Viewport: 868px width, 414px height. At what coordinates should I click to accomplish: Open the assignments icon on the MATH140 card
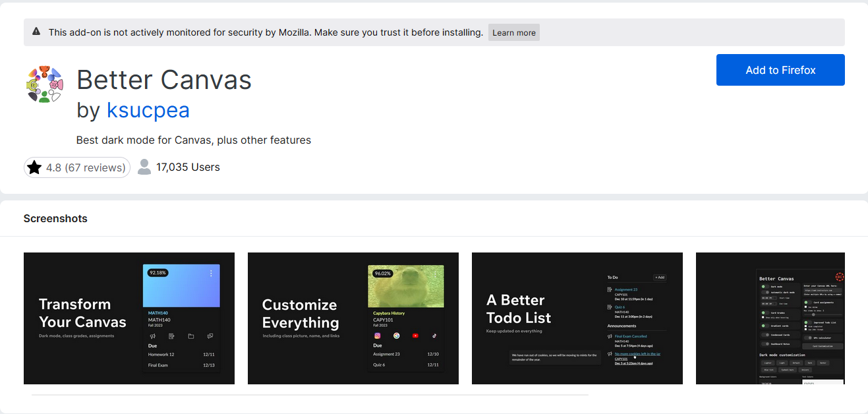[x=171, y=336]
